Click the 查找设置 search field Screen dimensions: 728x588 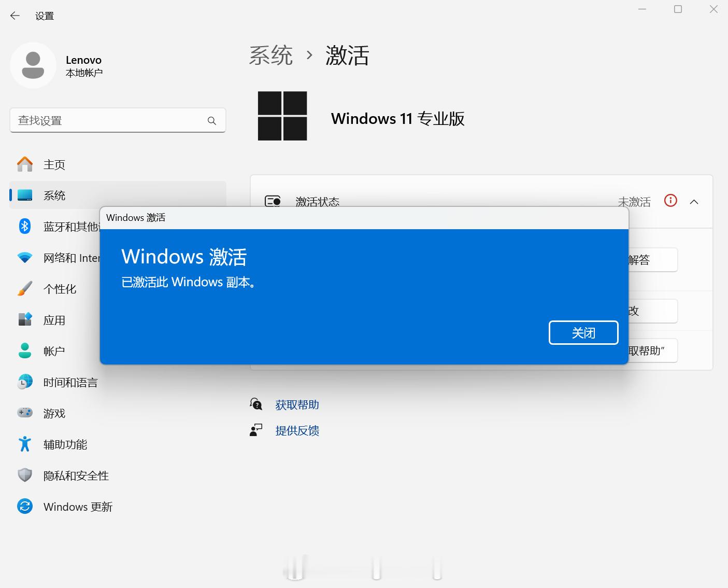[x=118, y=120]
